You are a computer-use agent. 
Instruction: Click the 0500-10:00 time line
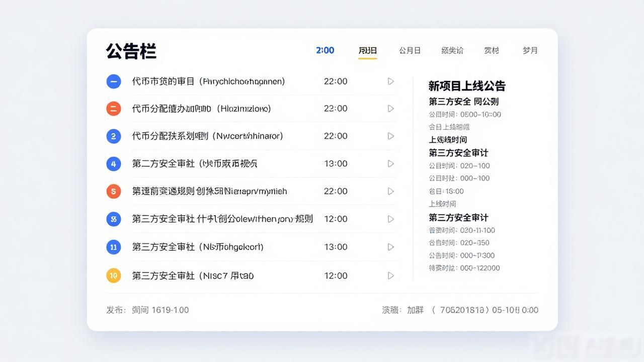tap(465, 115)
